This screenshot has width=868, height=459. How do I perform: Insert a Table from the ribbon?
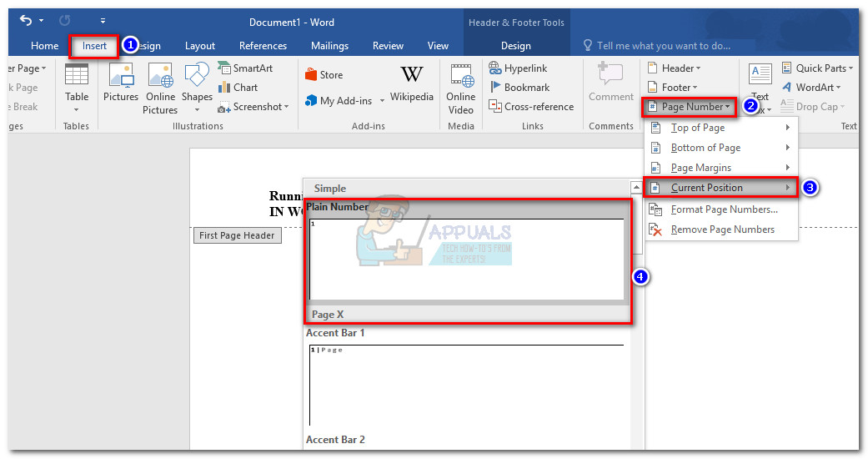77,83
